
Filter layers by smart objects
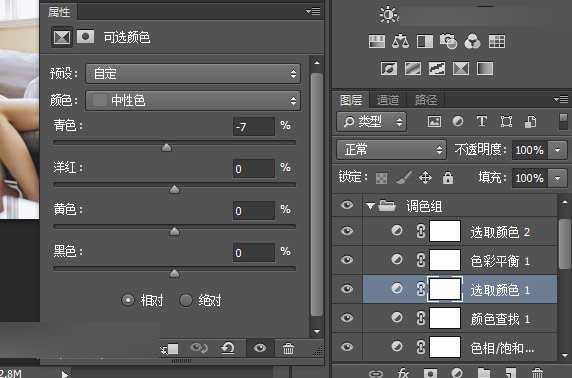tap(530, 121)
